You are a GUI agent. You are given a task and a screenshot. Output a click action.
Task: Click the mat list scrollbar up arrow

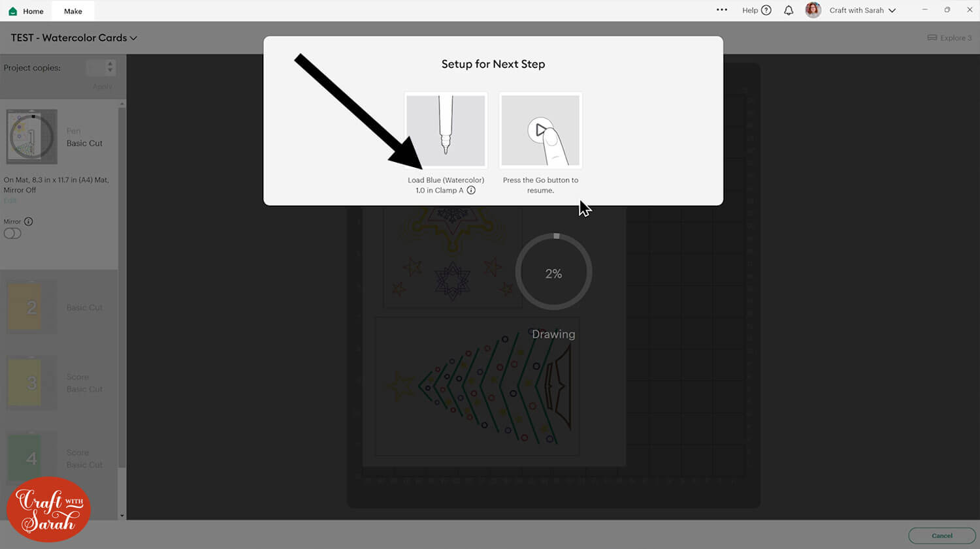122,104
